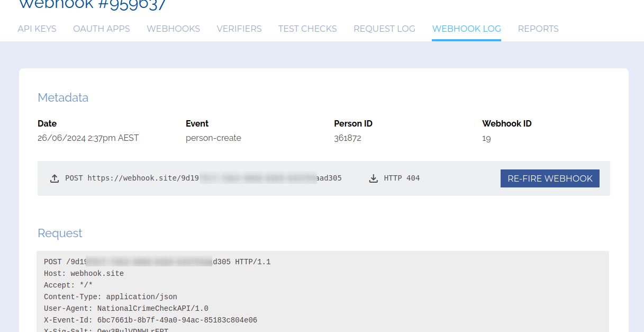Click the upload arrow icon beside POST URL
Screen dimensions: 644x332
point(55,178)
